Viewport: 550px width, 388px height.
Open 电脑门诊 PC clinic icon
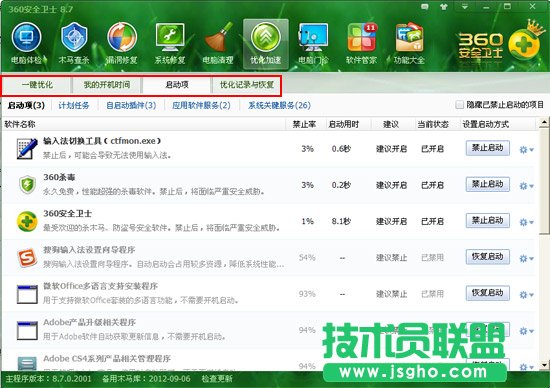(313, 44)
